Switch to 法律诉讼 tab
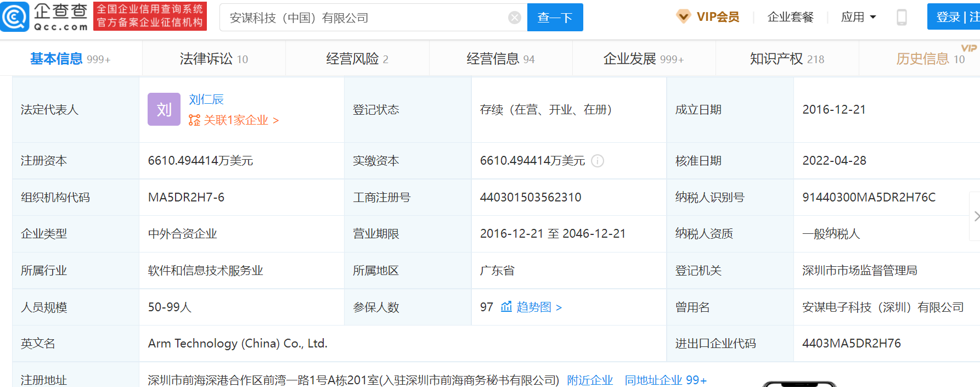This screenshot has width=980, height=387. (x=214, y=59)
